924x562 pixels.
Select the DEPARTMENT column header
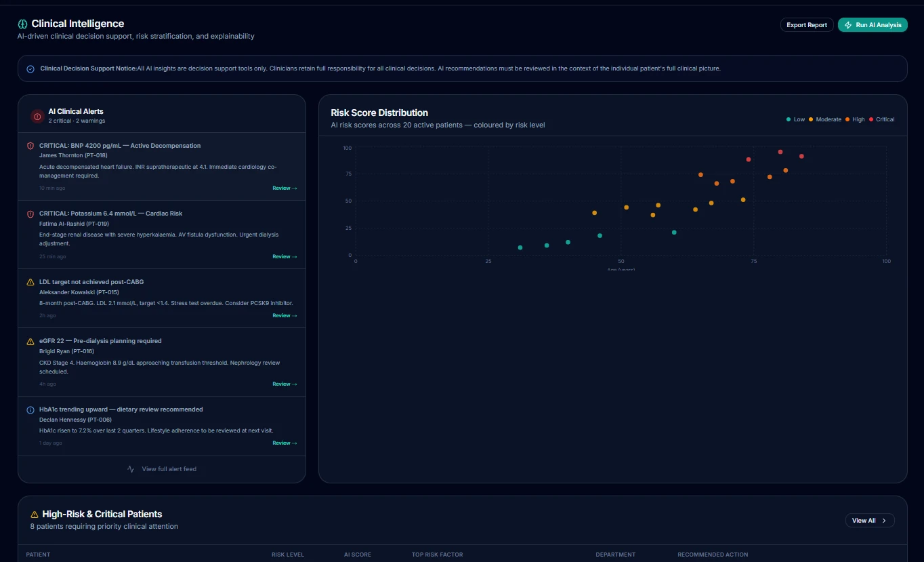pos(616,555)
